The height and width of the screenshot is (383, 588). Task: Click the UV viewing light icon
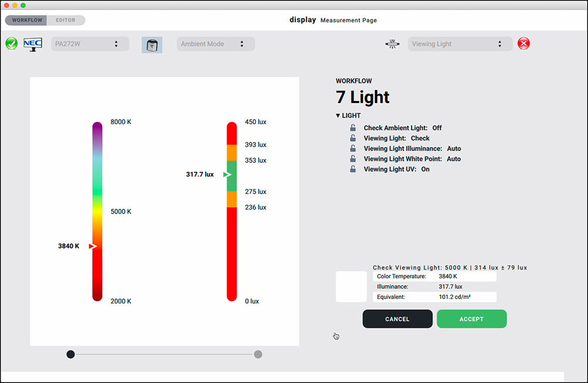pos(392,44)
